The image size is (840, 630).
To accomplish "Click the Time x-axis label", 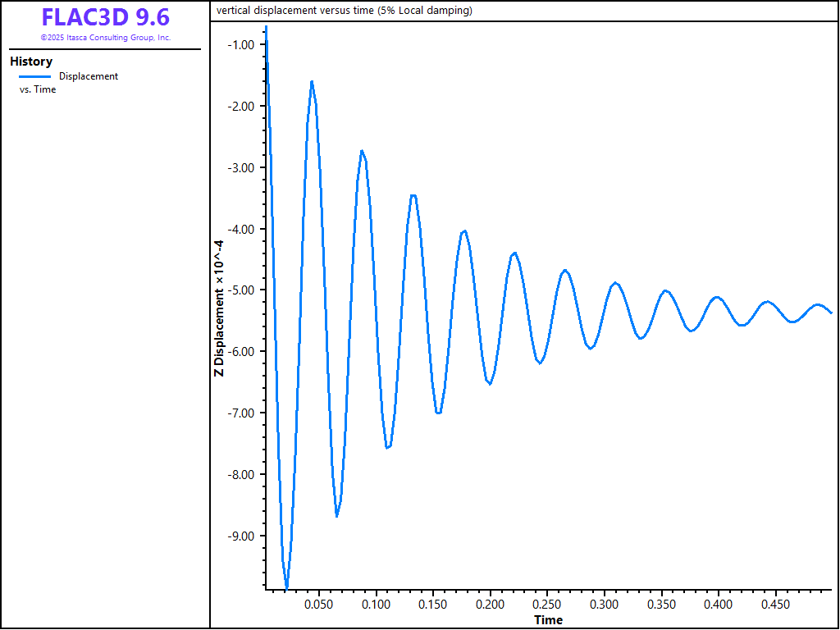I will [x=548, y=619].
